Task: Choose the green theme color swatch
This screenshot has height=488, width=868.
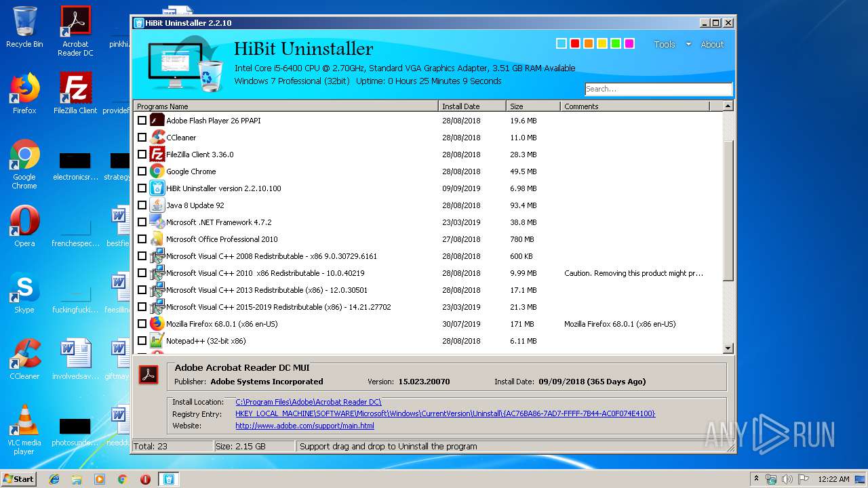Action: pyautogui.click(x=616, y=43)
